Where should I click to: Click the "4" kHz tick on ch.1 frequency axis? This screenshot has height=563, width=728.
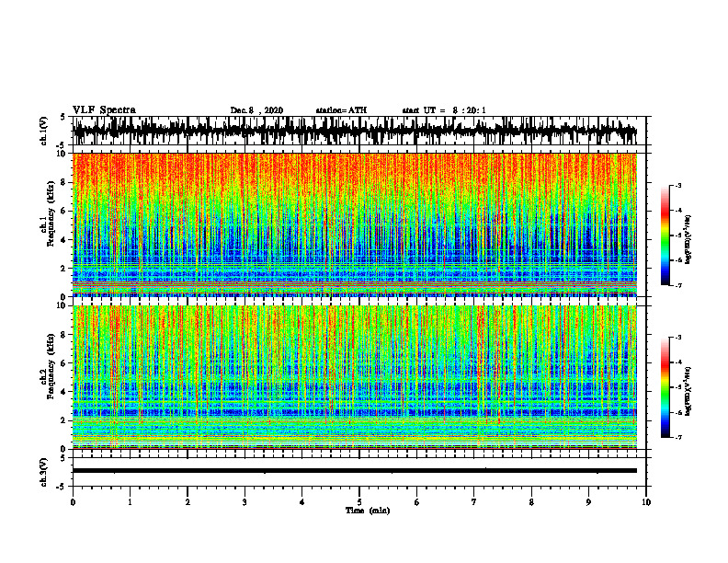point(64,240)
